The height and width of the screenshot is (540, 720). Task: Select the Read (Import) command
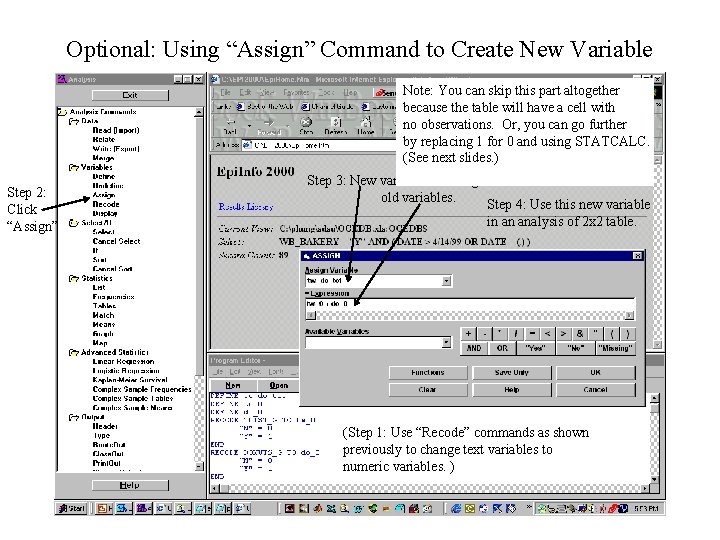click(x=116, y=130)
